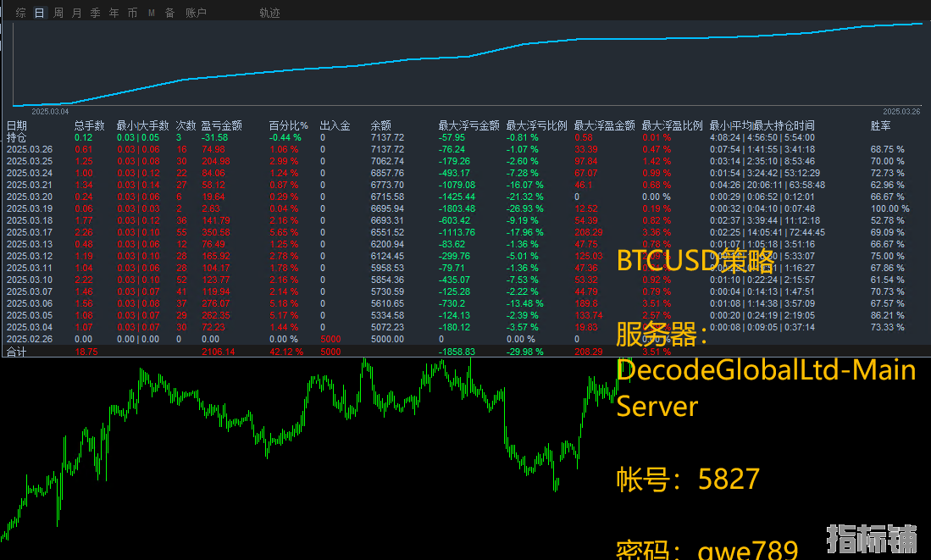Viewport: 931px width, 560px height.
Task: Select the 2025.03.19 date row
Action: pos(30,208)
